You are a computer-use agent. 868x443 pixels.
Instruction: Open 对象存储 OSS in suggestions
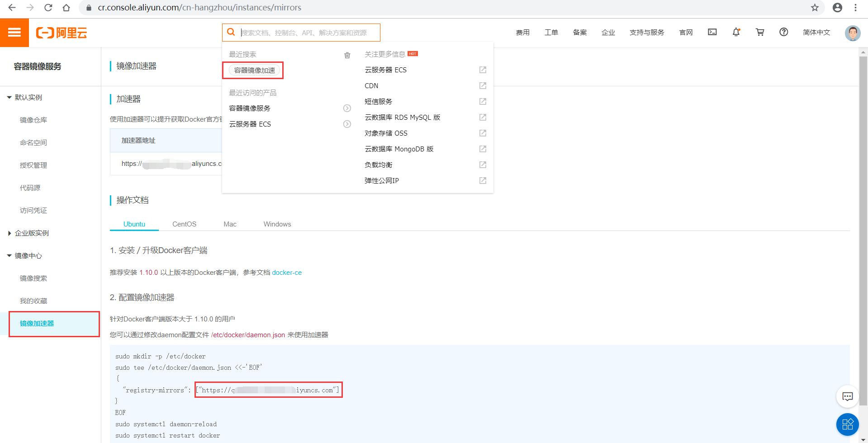tap(386, 133)
